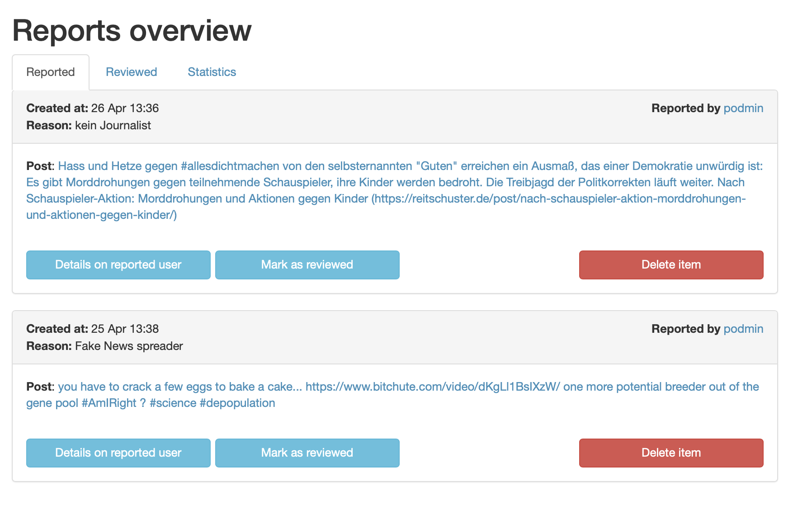The image size is (812, 510).
Task: Open the Statistics tab
Action: (x=212, y=72)
